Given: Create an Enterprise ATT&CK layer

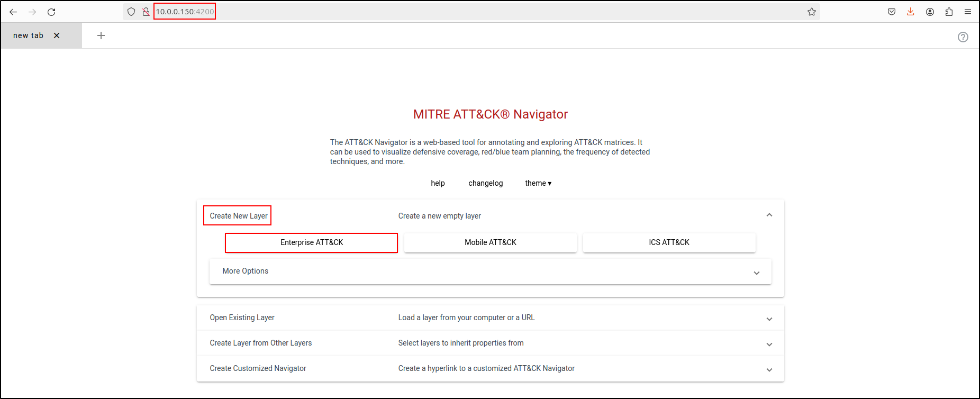Looking at the screenshot, I should (x=312, y=242).
